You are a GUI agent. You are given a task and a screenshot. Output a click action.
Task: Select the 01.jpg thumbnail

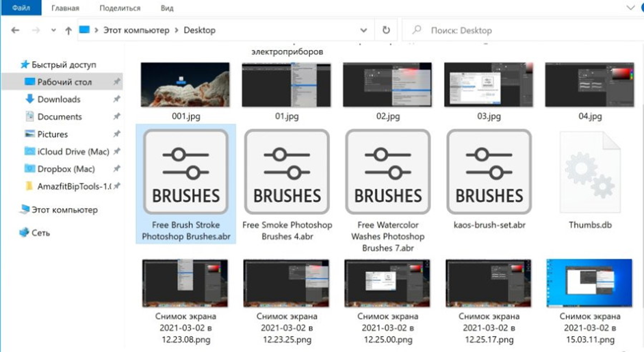point(286,85)
